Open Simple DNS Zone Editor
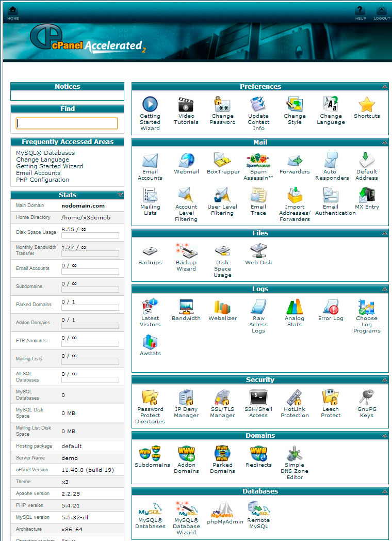Viewport: 392px width, 541px height. (x=295, y=453)
